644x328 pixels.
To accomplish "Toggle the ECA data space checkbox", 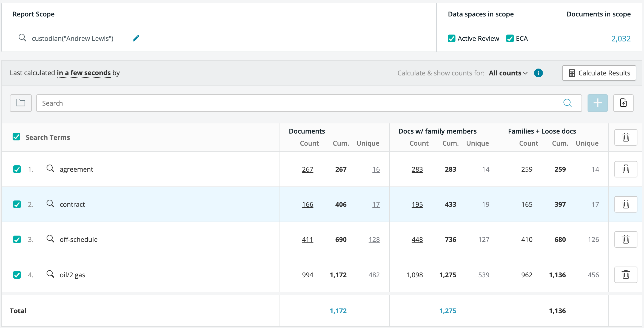I will (x=510, y=38).
